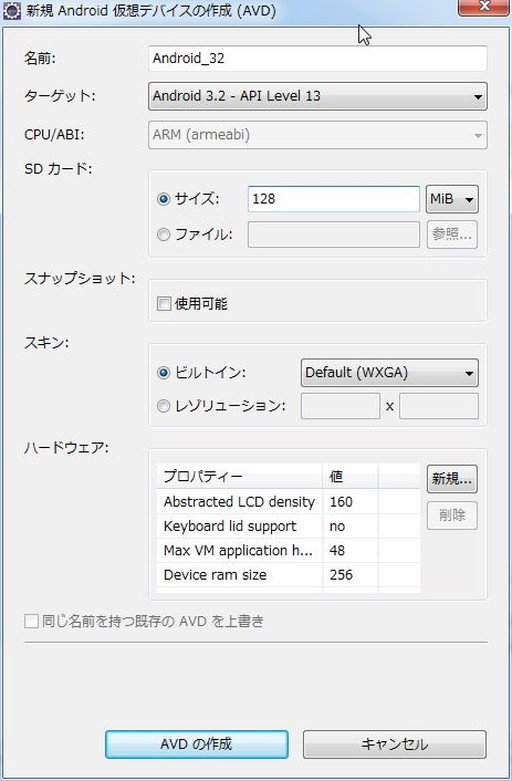Select the レゾリューション radio button
This screenshot has width=512, height=781.
click(163, 406)
